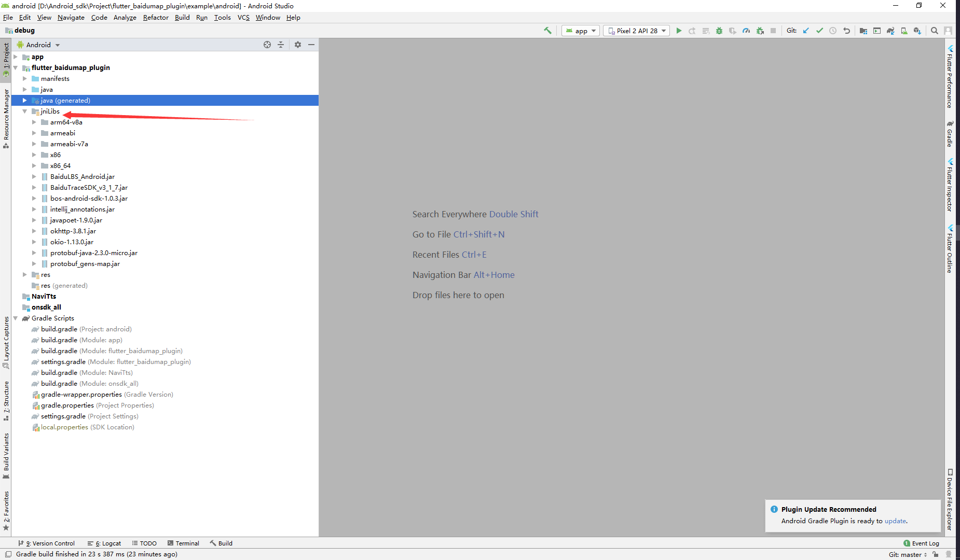
Task: Open Flutter Outline side panel
Action: 950,248
